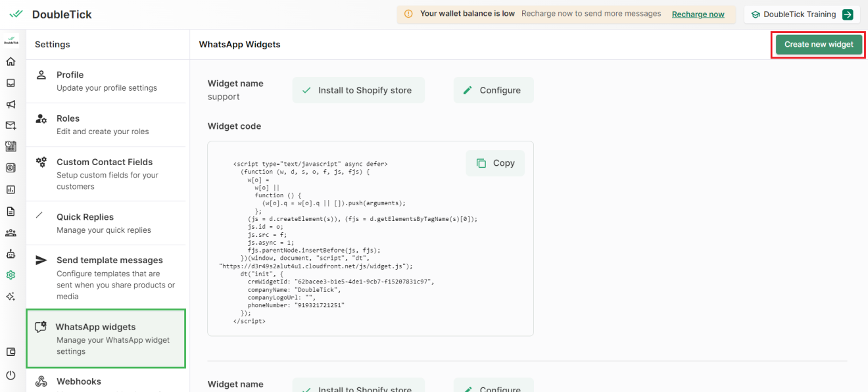Click the 'Widget code' label
Screen dimensions: 868x392
[234, 126]
